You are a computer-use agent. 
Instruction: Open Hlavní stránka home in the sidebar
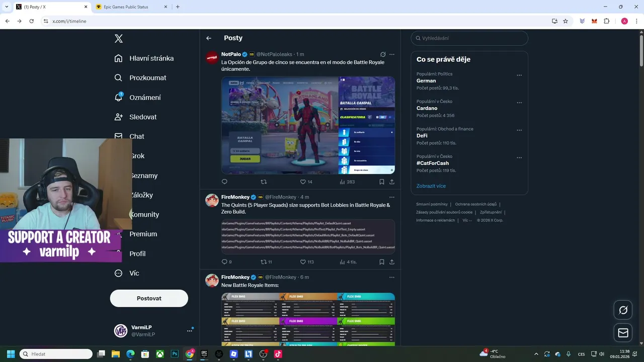click(x=144, y=58)
